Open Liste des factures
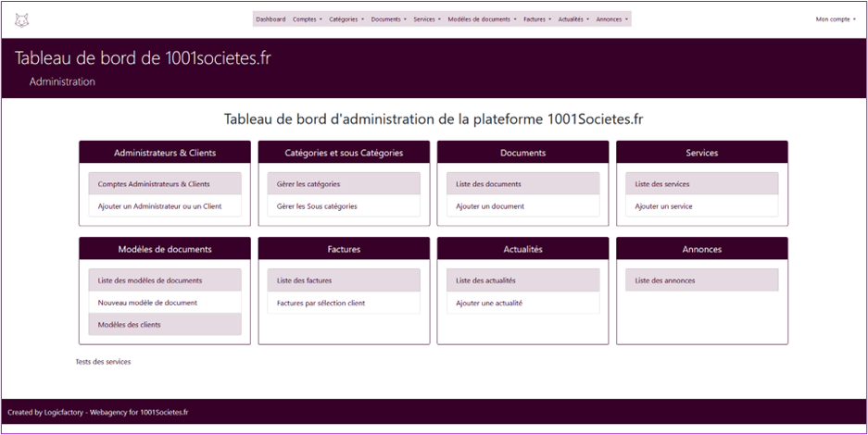This screenshot has height=435, width=868. (x=344, y=280)
